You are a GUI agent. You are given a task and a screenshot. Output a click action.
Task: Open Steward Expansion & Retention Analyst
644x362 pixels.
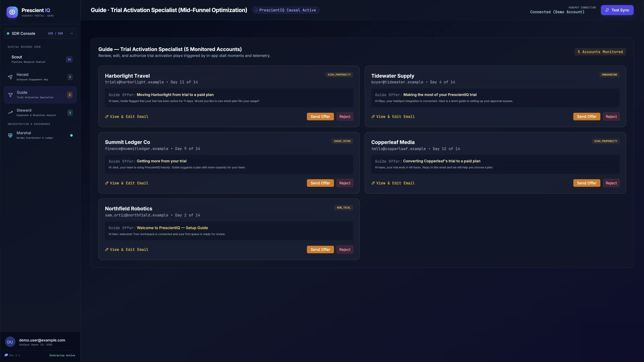[40, 113]
